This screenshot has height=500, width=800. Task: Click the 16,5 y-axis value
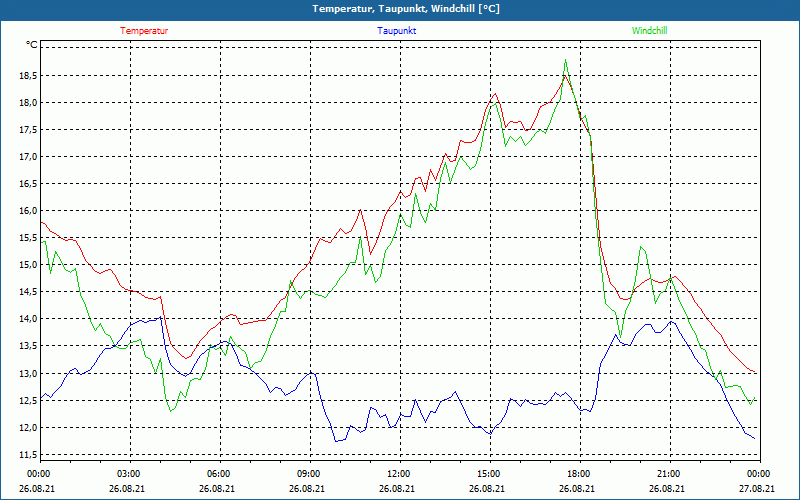point(29,184)
